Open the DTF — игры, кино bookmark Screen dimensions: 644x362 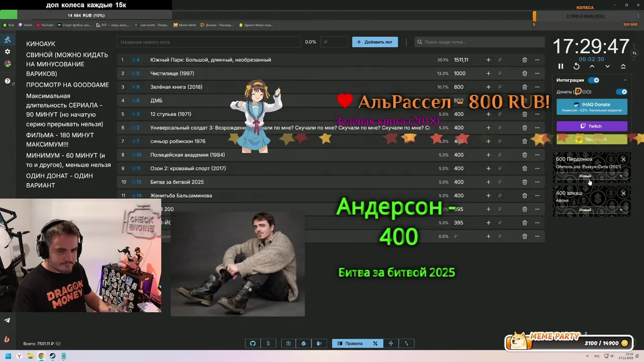click(x=114, y=25)
